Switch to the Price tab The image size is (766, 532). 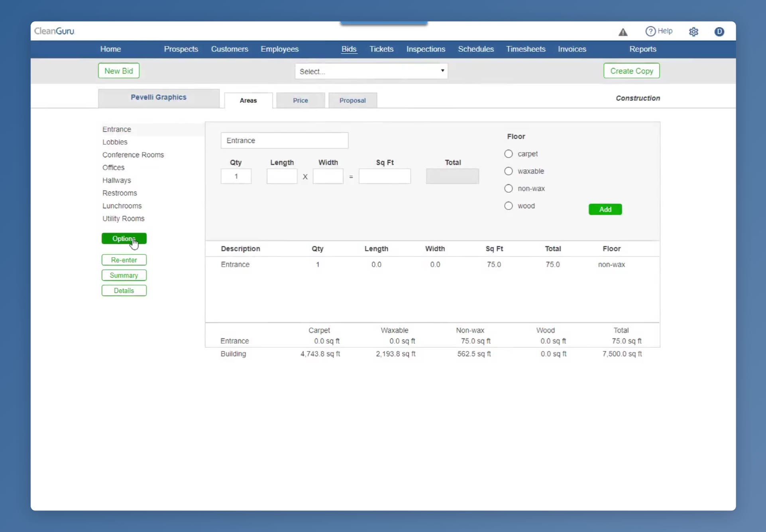coord(301,100)
